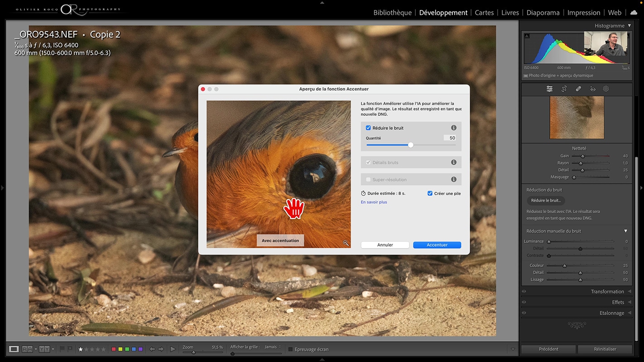The height and width of the screenshot is (362, 644).
Task: Apply the red color label
Action: pos(114,349)
